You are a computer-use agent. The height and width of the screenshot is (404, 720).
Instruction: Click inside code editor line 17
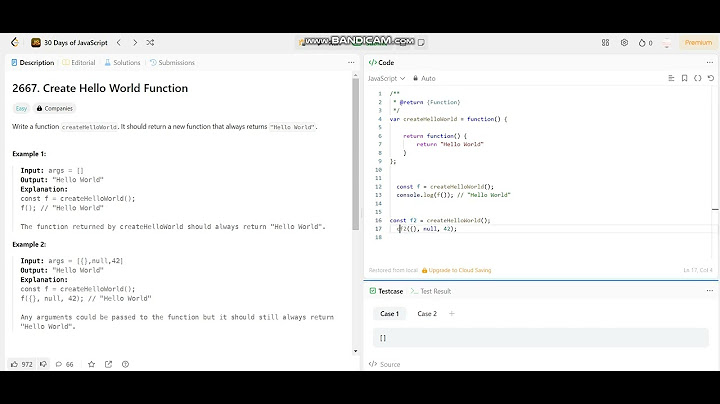click(549, 229)
